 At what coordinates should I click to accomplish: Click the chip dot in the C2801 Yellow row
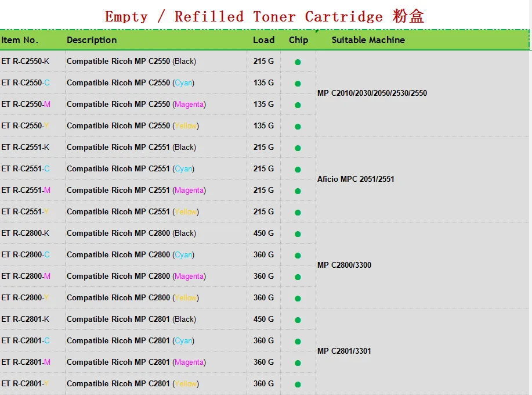298,384
